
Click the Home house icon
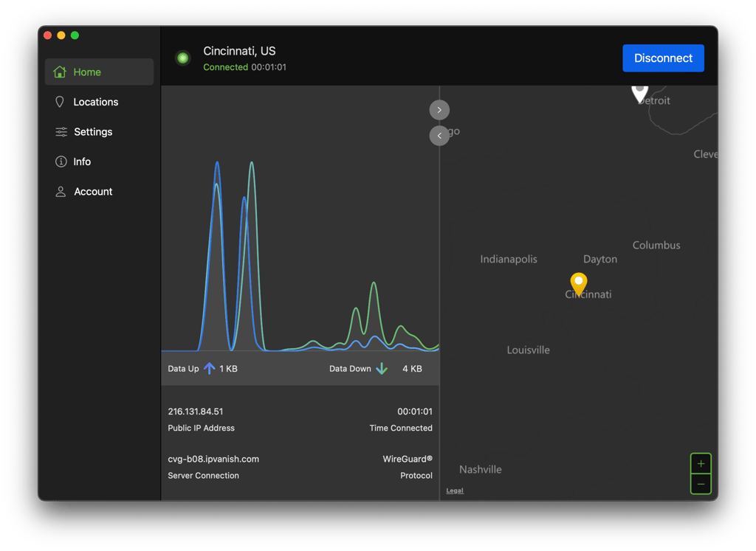[x=60, y=72]
